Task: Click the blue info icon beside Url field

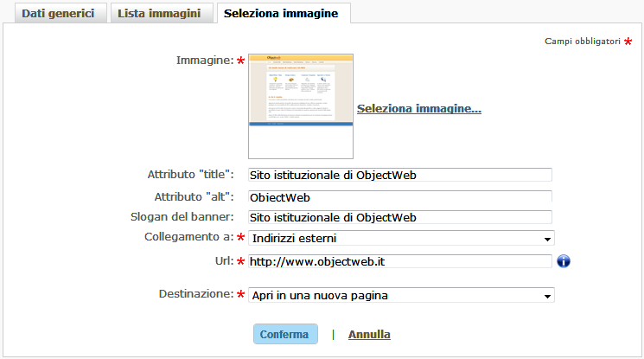Action: (x=564, y=261)
